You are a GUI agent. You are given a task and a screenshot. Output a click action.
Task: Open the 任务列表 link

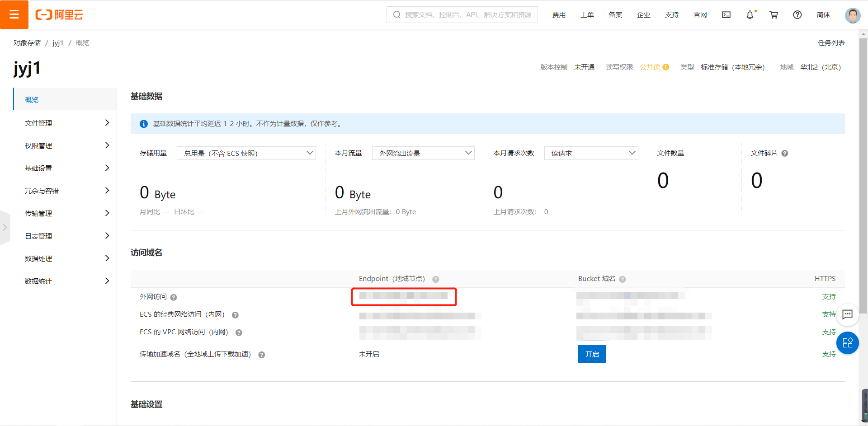tap(831, 43)
